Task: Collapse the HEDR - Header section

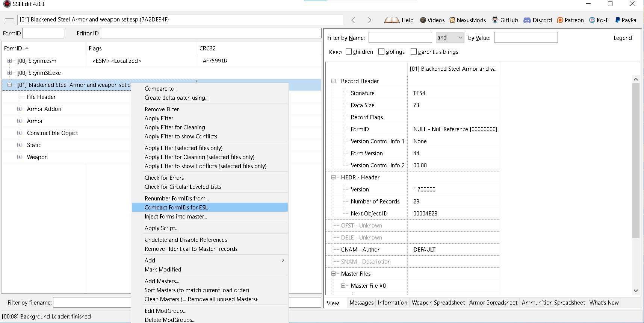Action: coord(333,177)
